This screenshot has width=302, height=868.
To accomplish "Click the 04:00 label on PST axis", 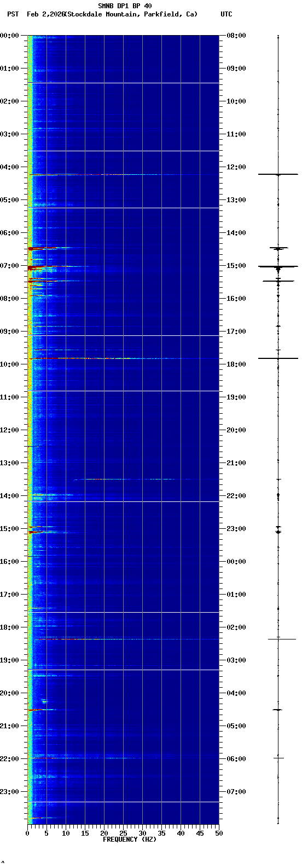I will click(x=9, y=167).
